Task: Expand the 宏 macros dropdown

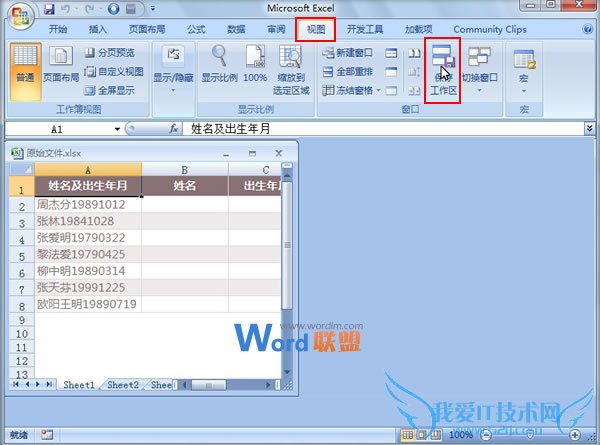Action: coord(524,72)
